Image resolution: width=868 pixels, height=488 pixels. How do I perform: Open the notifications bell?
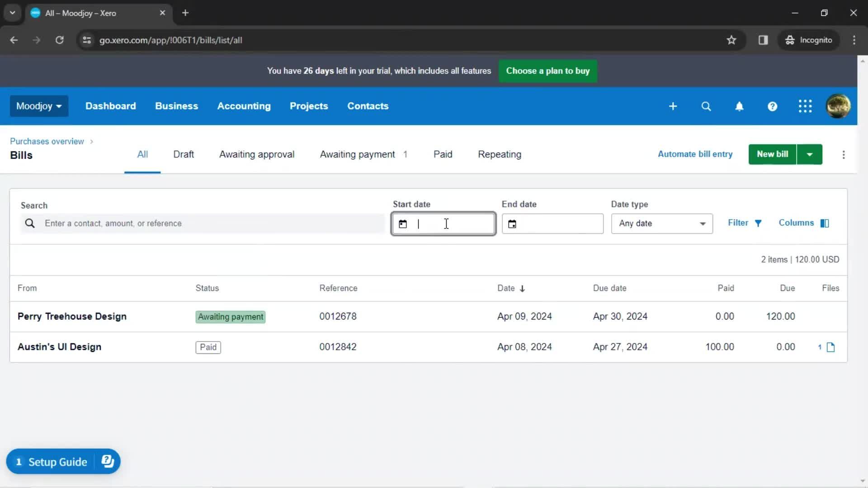739,106
